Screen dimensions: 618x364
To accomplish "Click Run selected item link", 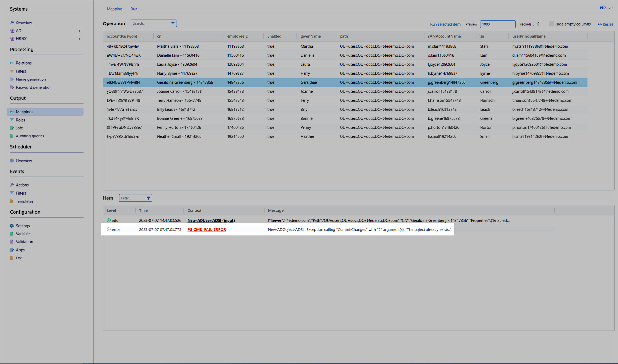I will click(445, 24).
